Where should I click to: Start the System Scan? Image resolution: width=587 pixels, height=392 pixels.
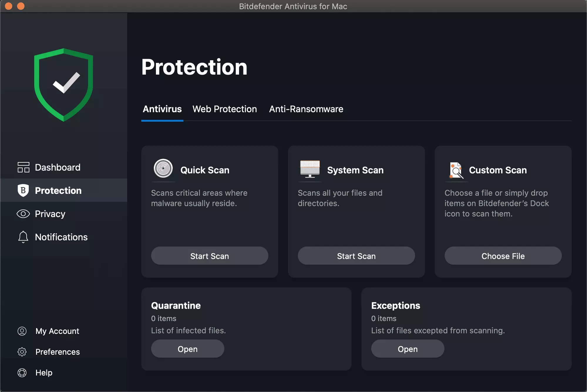pos(356,255)
